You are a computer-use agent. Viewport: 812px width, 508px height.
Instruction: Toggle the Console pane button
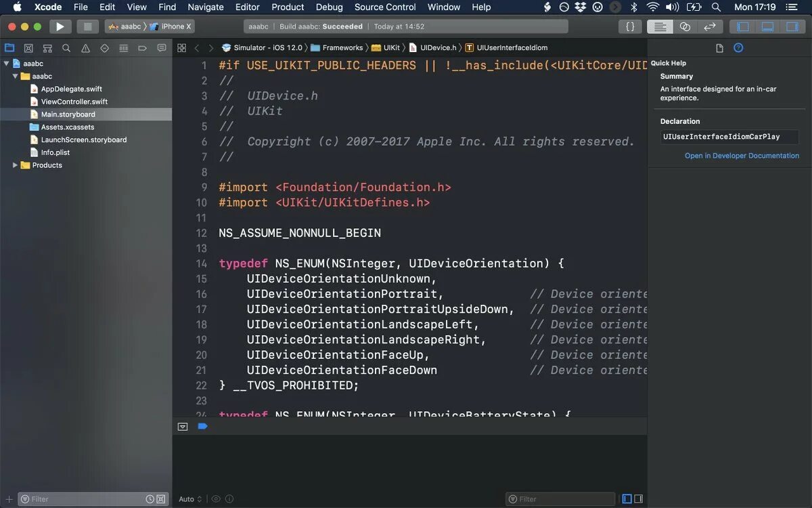638,499
